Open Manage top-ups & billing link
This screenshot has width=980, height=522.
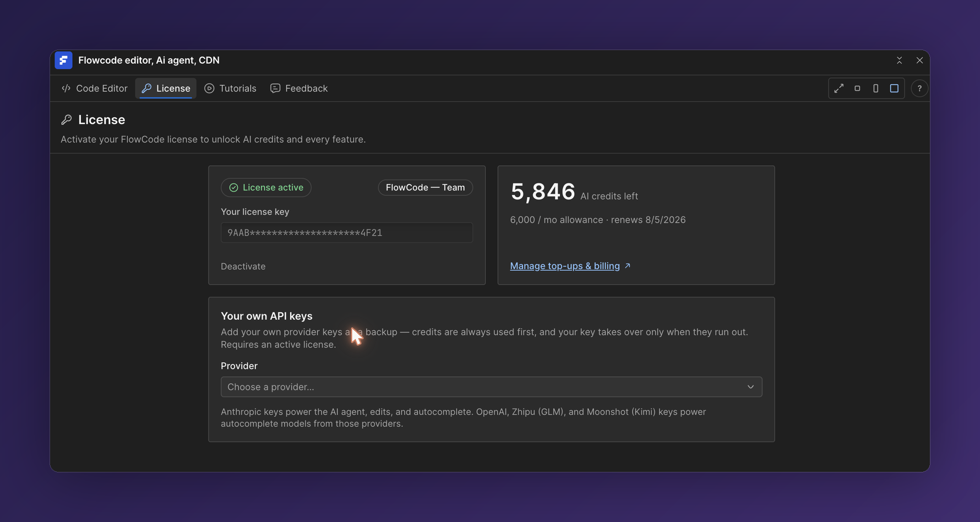pos(570,266)
